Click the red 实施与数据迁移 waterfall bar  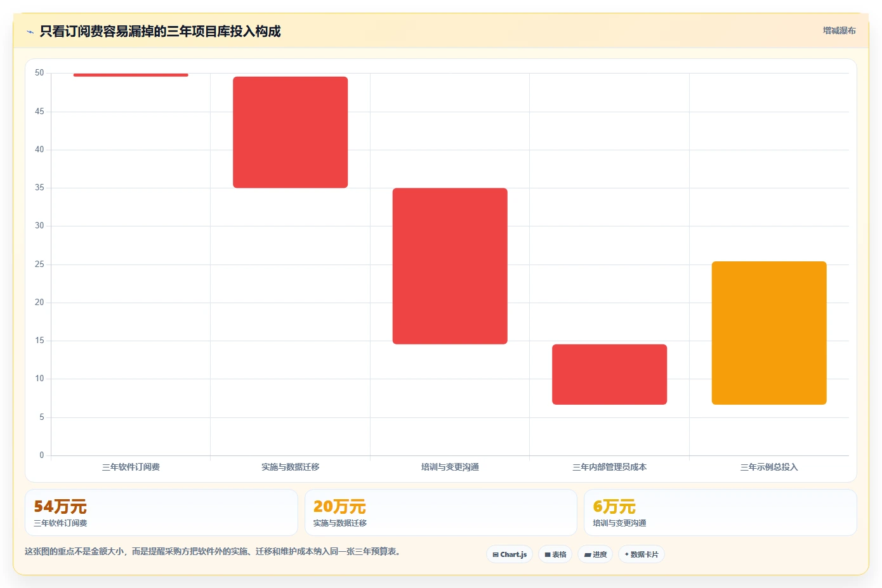tap(291, 132)
